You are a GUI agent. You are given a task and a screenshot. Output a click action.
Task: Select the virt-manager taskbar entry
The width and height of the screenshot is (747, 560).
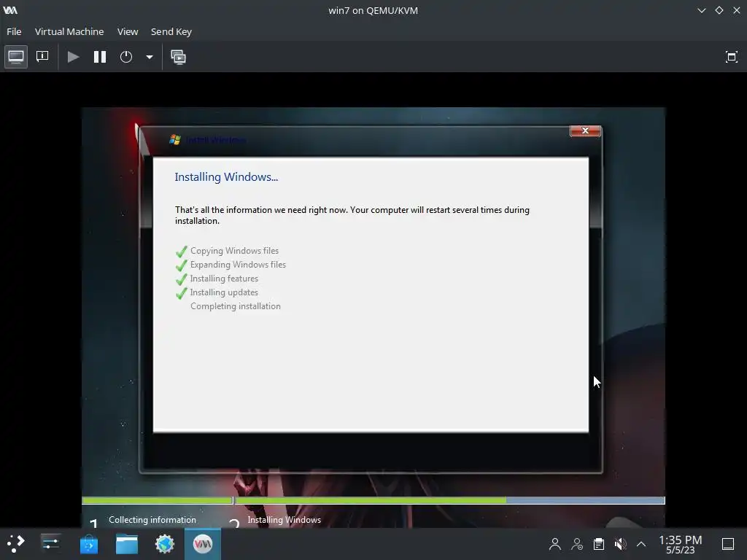[x=203, y=544]
